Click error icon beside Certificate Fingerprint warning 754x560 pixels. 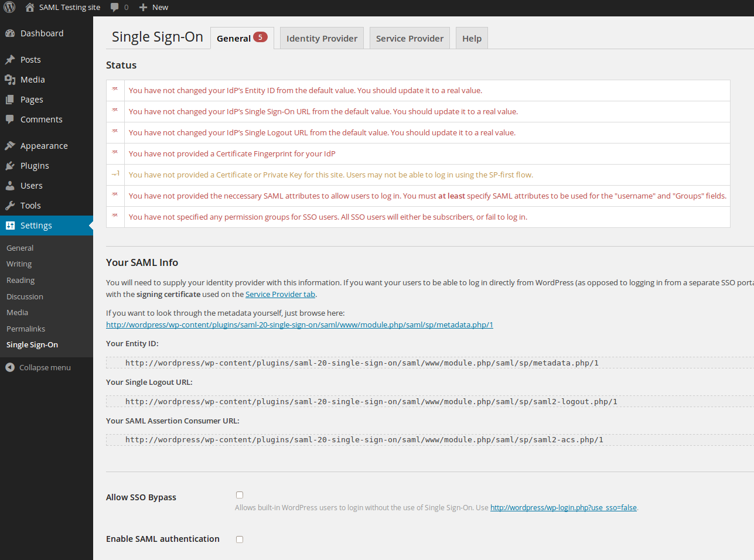115,152
